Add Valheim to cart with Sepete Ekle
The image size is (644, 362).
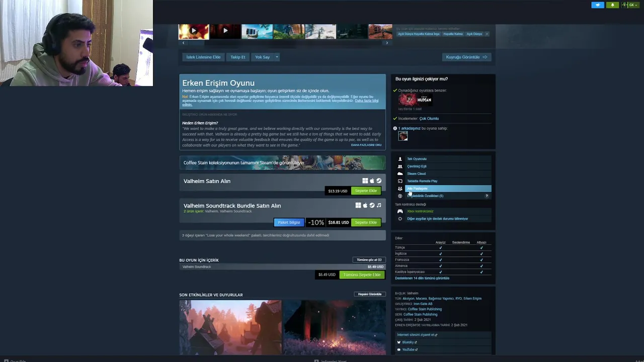[x=366, y=191]
